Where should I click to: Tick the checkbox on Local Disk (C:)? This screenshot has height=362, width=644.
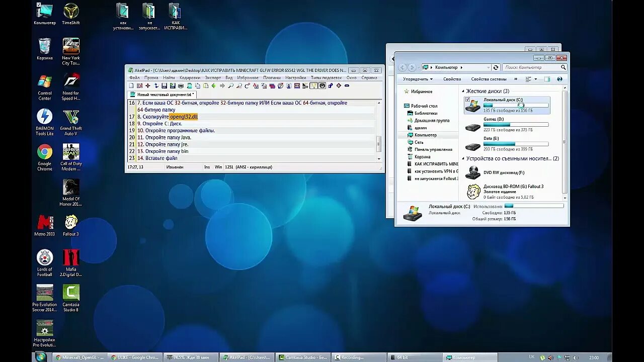coord(468,100)
